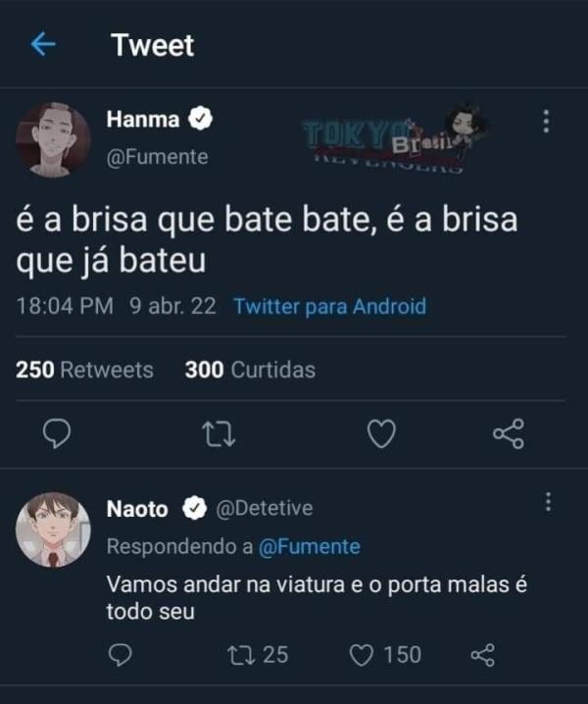The height and width of the screenshot is (704, 588).
Task: Open more options for Hanma's tweet
Action: 546,122
